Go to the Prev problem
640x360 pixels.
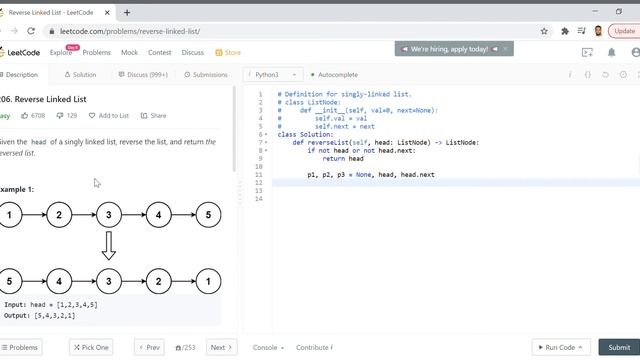click(149, 347)
